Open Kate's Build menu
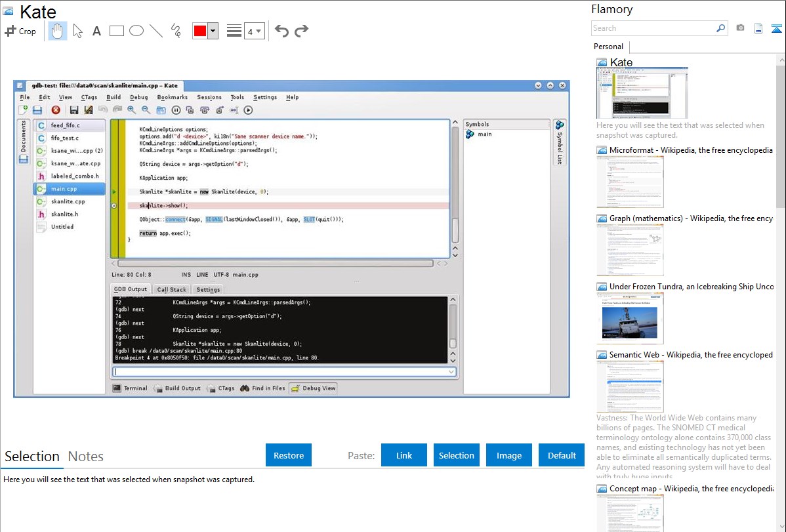This screenshot has width=786, height=532. (114, 97)
